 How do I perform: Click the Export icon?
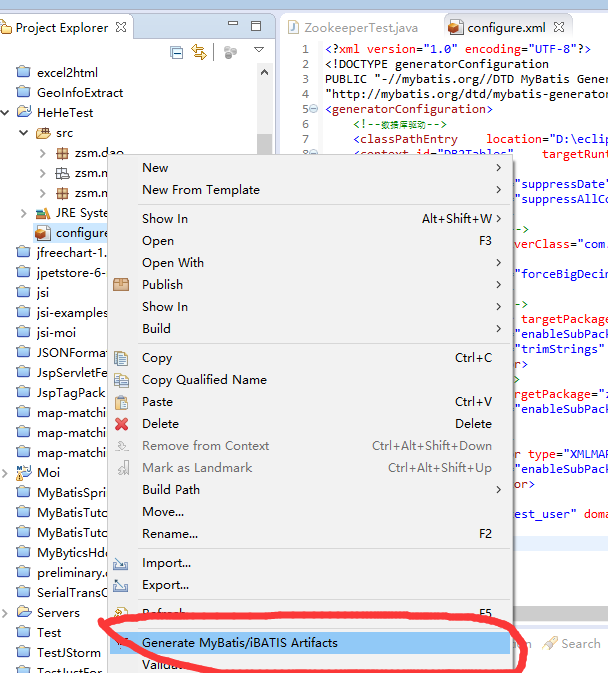point(121,585)
